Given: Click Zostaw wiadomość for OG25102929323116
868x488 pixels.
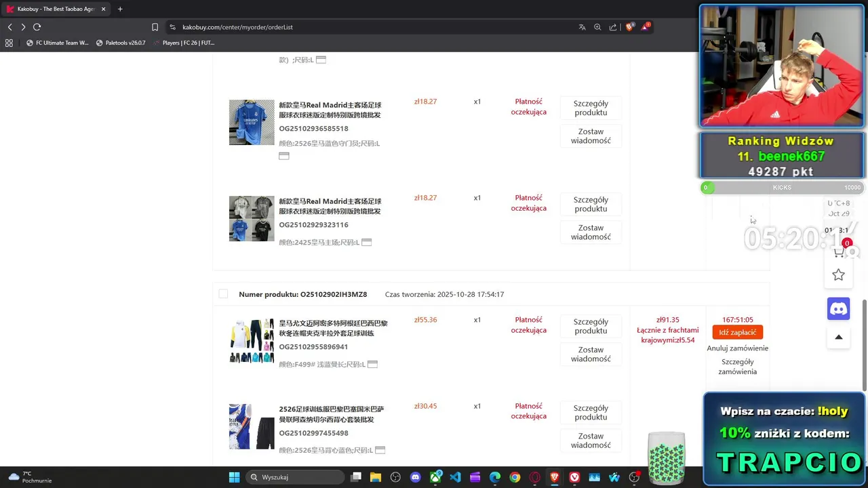Looking at the screenshot, I should (x=591, y=232).
